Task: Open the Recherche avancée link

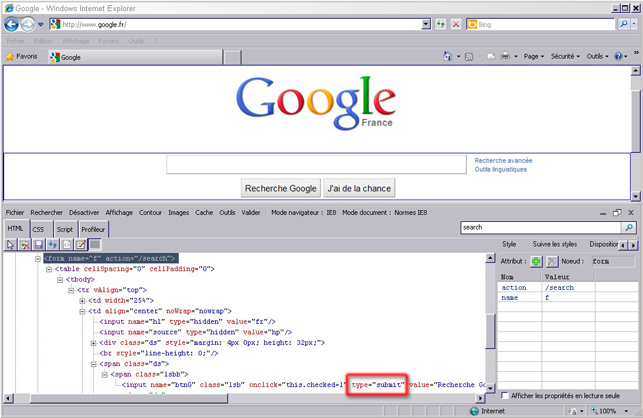Action: click(x=503, y=160)
